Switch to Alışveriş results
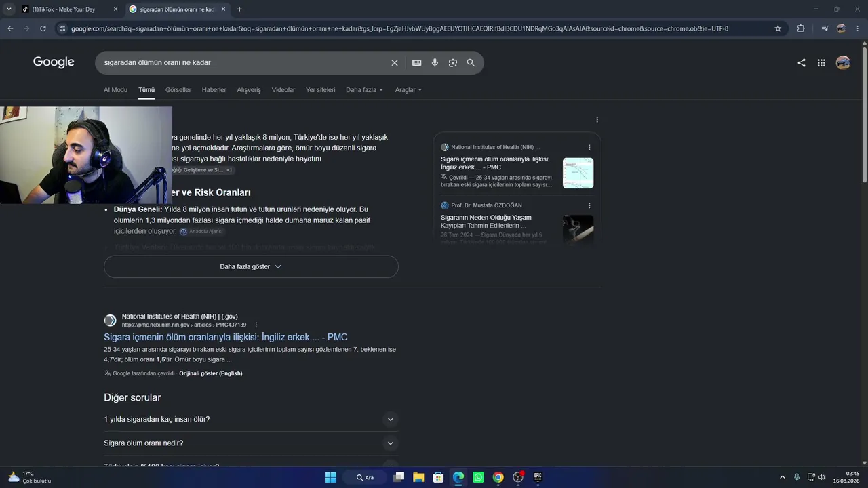Screen dimensions: 868x488 (x=249, y=90)
